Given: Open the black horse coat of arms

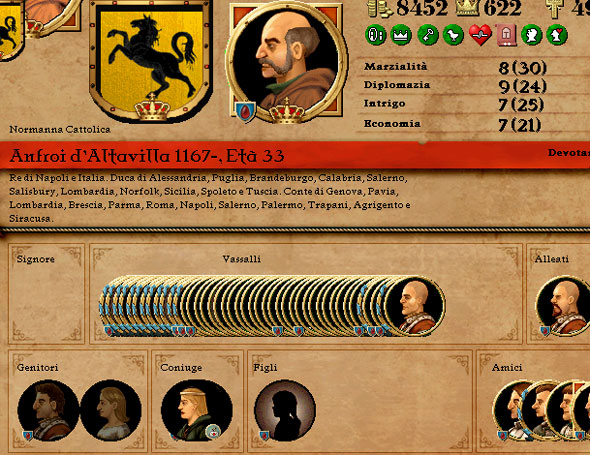Looking at the screenshot, I should tap(151, 60).
